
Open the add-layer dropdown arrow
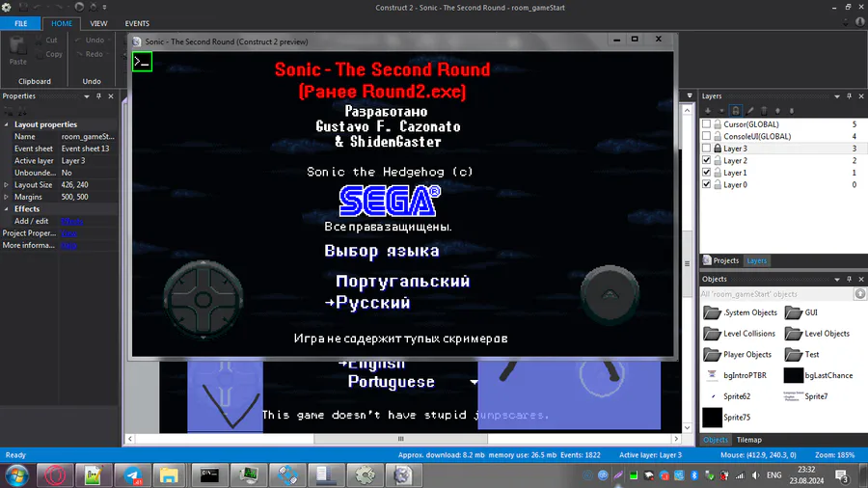click(x=721, y=111)
